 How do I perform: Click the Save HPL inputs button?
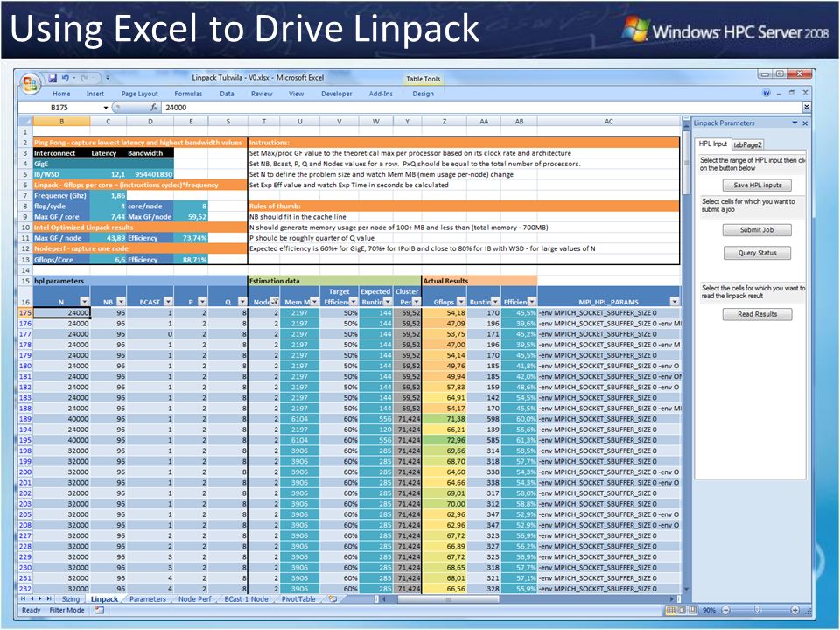click(x=757, y=185)
